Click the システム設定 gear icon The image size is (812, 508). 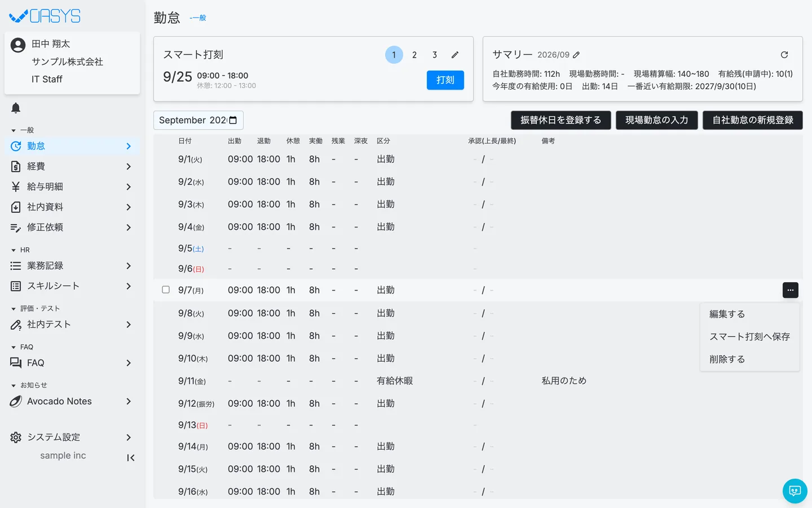[x=16, y=437]
